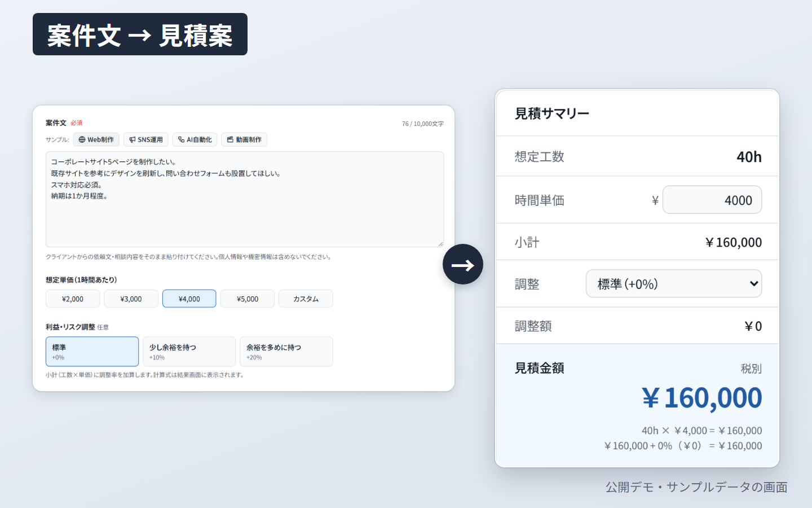
Task: Click the formula line 40h × ¥4,000 = ¥160,000
Action: (701, 431)
